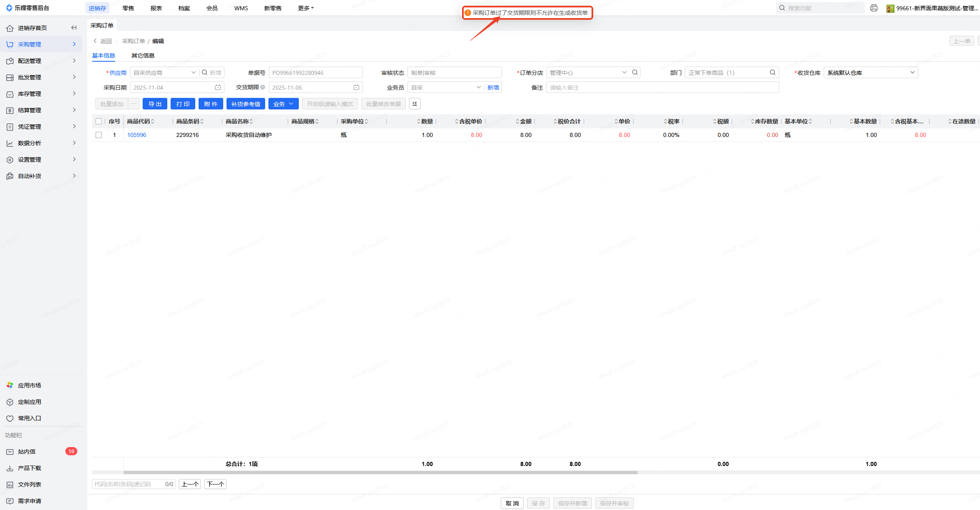This screenshot has width=980, height=510.
Task: Open calendar icon for 采购日期
Action: tap(218, 88)
